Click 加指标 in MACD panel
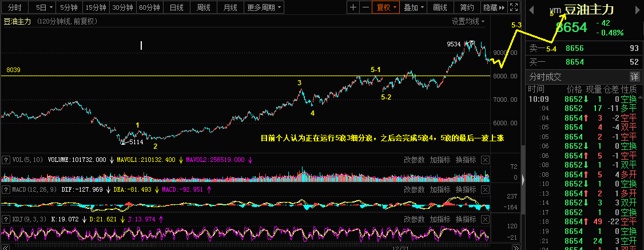644x250 pixels. (x=440, y=190)
